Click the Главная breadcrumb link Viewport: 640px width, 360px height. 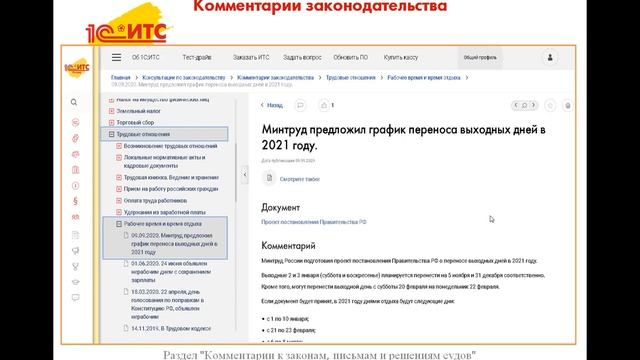[121, 78]
